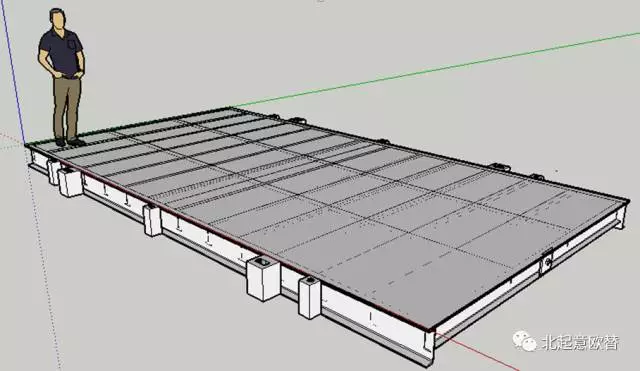Pick the lifting lug nearest the platform's far right corner
This screenshot has height=371, width=640.
tap(536, 177)
